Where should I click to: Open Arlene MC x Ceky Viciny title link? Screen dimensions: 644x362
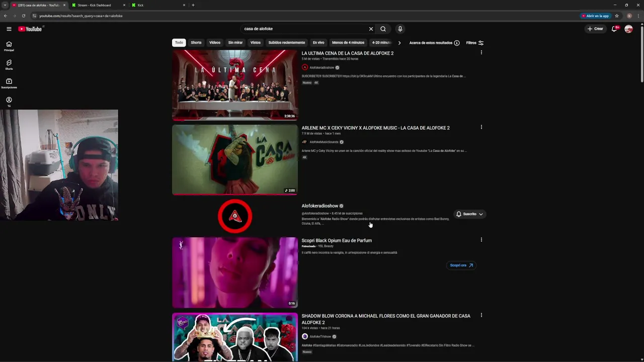tap(376, 128)
